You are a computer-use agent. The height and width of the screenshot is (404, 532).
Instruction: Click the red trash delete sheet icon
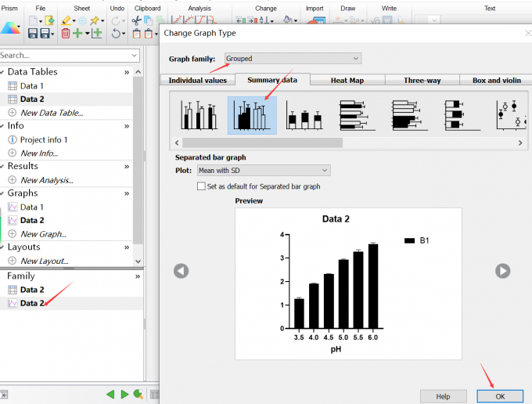tap(66, 33)
